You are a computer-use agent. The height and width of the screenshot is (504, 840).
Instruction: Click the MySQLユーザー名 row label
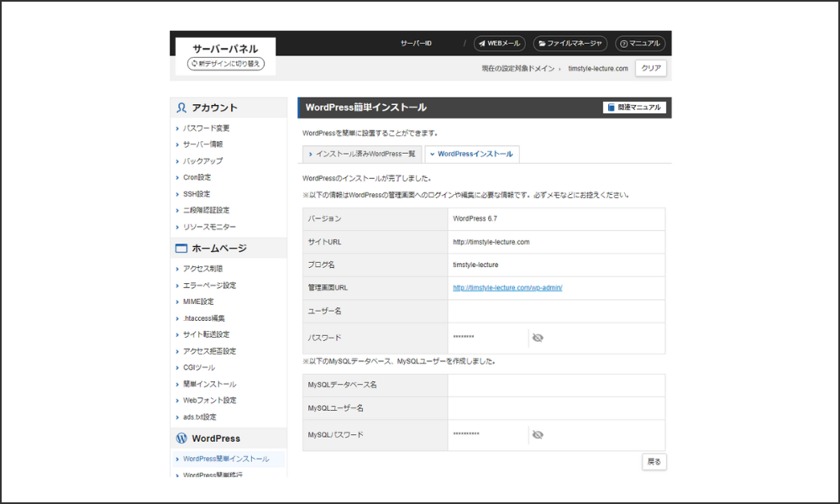click(335, 408)
